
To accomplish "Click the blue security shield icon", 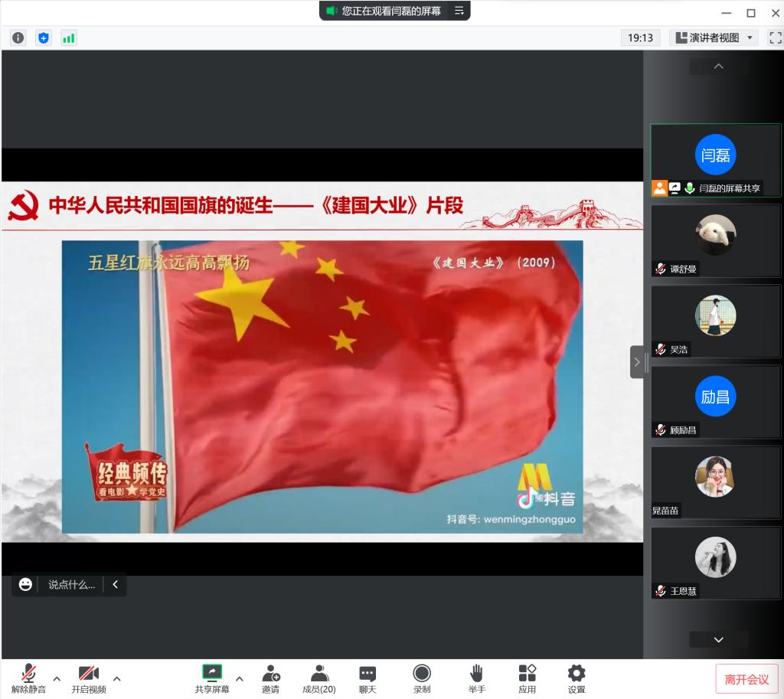I will pyautogui.click(x=44, y=38).
